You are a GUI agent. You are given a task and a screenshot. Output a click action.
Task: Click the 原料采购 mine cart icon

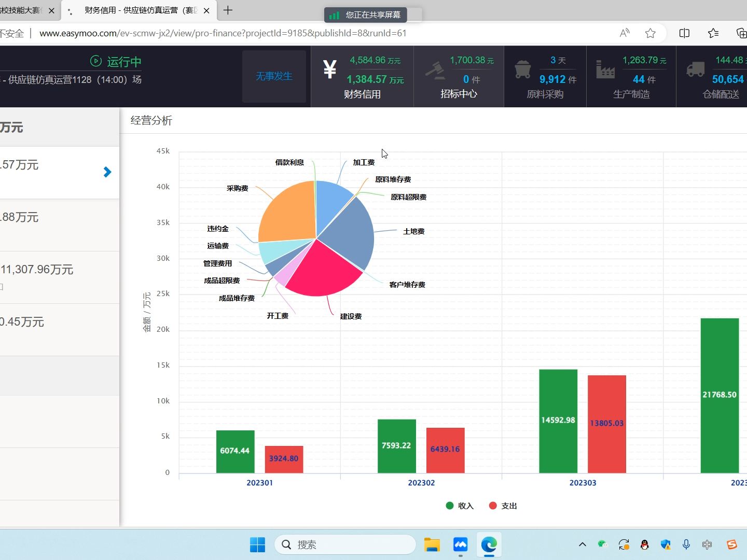click(522, 69)
